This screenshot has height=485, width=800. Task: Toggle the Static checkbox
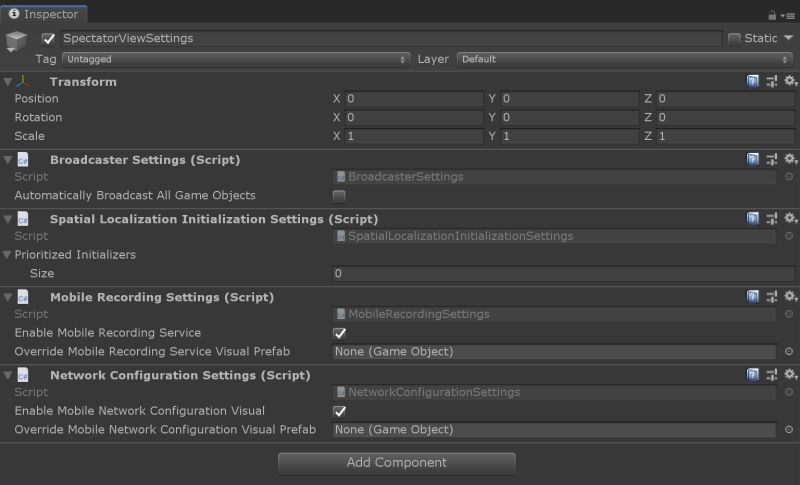click(734, 38)
